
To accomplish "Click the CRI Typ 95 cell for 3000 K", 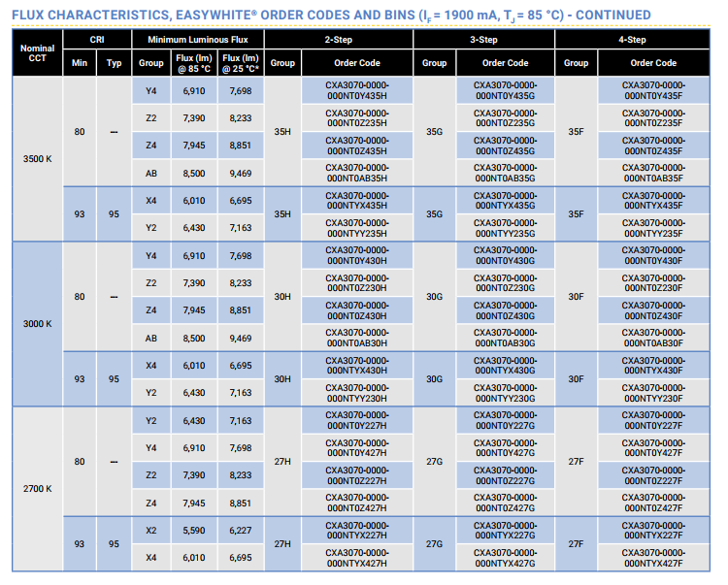I will tap(114, 379).
